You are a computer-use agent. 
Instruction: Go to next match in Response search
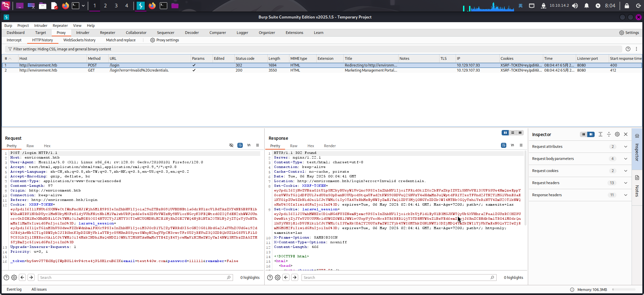294,278
